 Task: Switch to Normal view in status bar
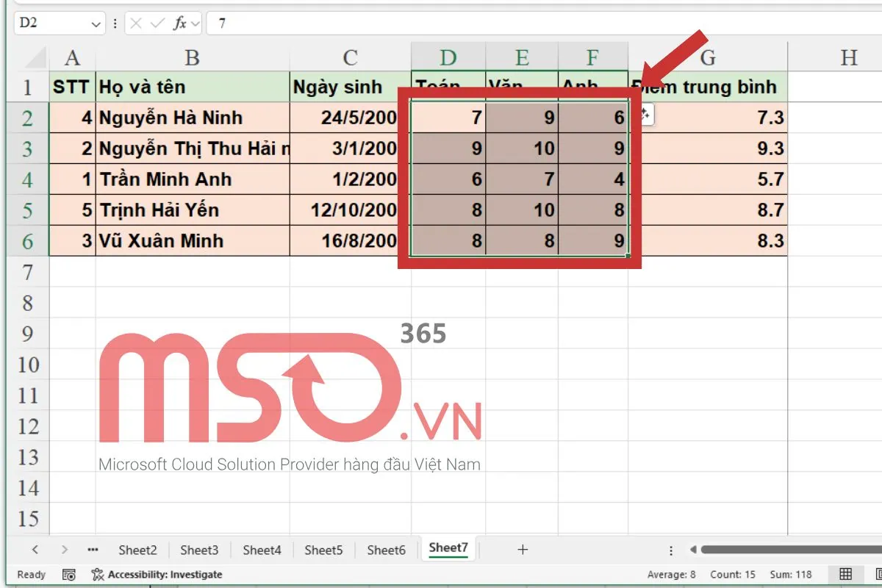pos(846,574)
